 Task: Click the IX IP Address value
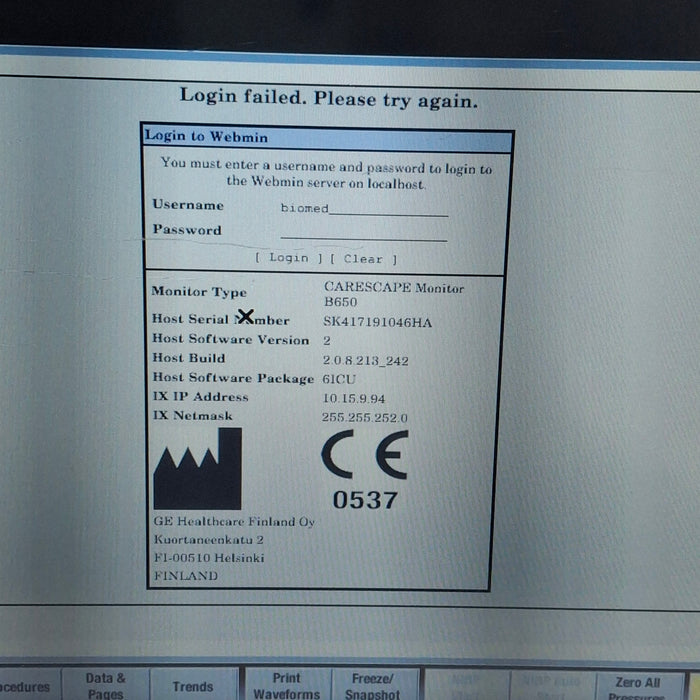[x=354, y=398]
